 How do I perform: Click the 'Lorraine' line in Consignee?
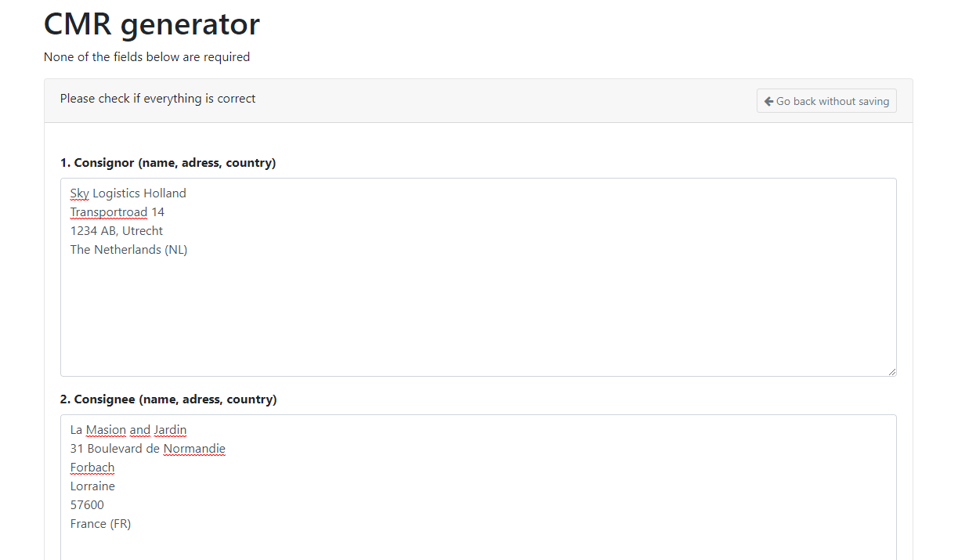[92, 486]
